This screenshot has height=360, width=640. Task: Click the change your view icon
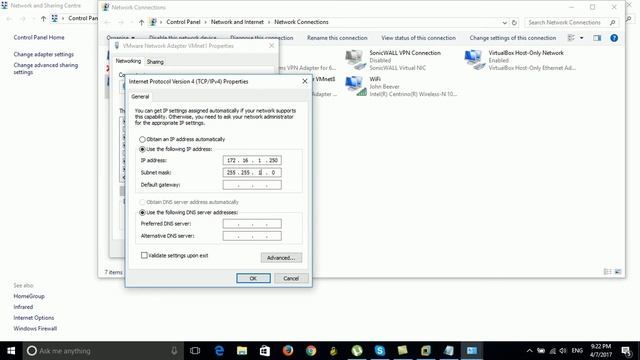[x=571, y=38]
